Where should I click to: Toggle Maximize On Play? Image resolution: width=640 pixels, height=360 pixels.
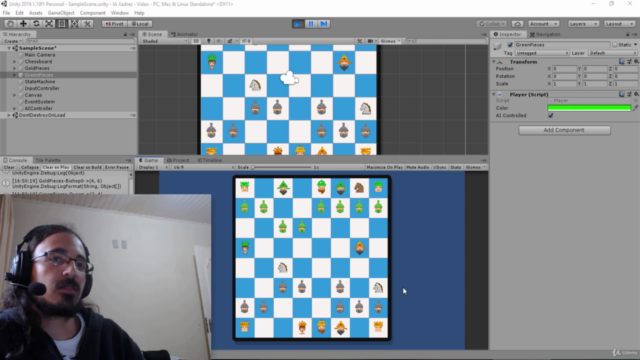click(384, 167)
